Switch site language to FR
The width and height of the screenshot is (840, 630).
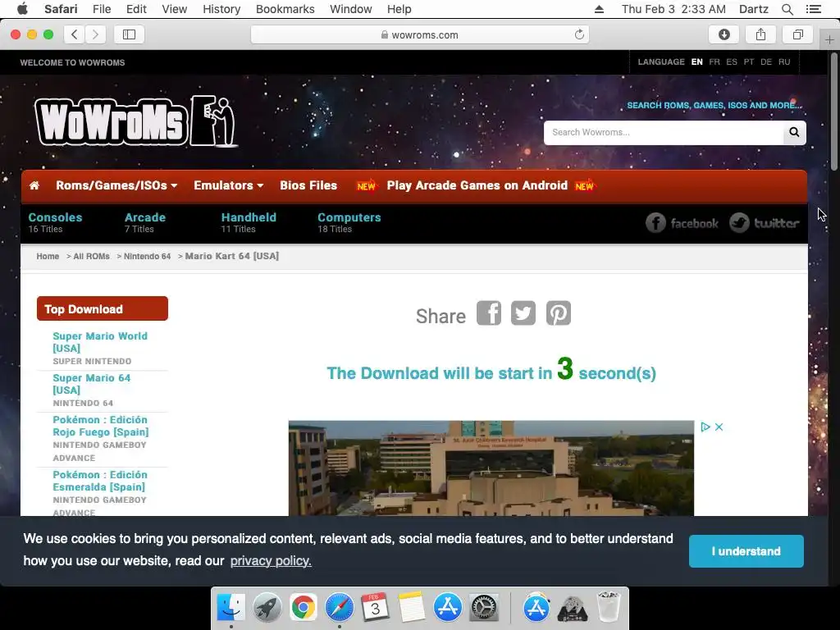coord(714,62)
